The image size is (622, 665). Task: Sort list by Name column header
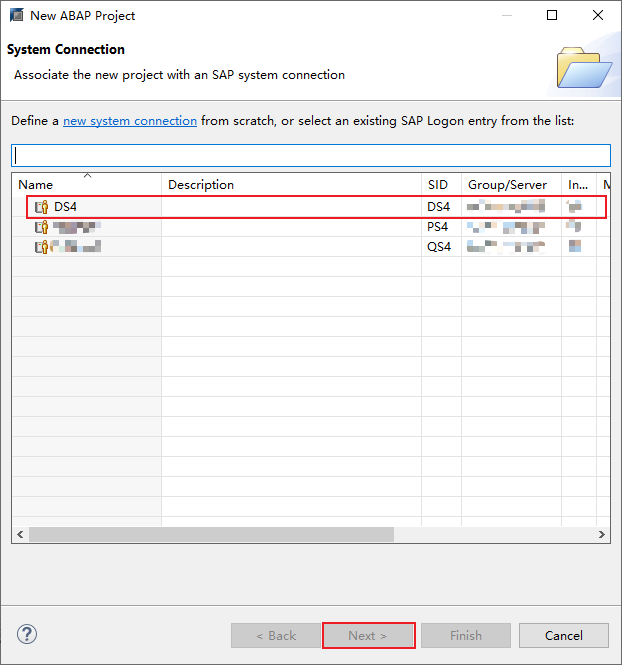(87, 184)
